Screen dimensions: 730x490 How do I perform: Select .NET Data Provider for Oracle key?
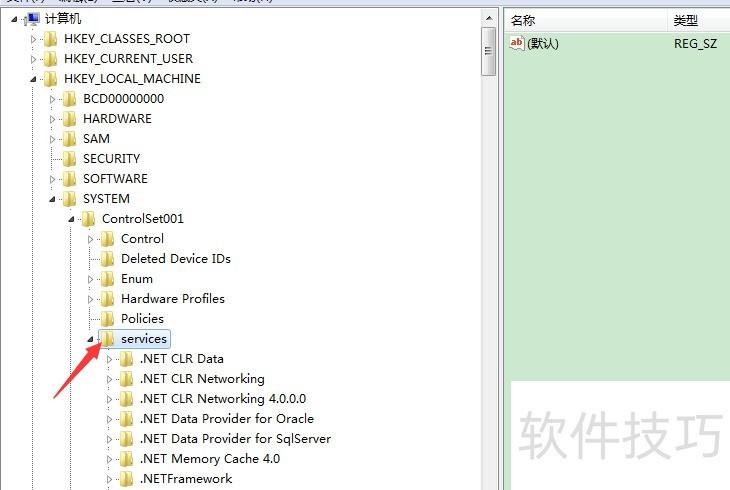tap(227, 419)
